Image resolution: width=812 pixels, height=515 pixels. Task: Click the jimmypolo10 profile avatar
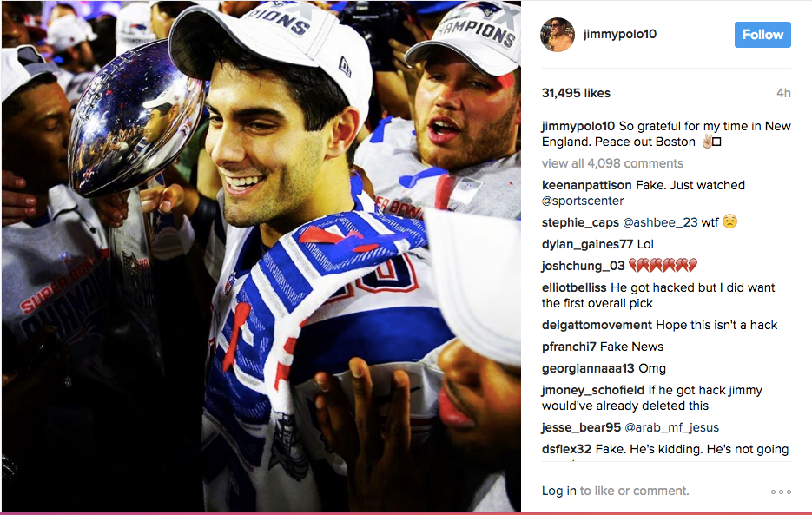tap(558, 35)
